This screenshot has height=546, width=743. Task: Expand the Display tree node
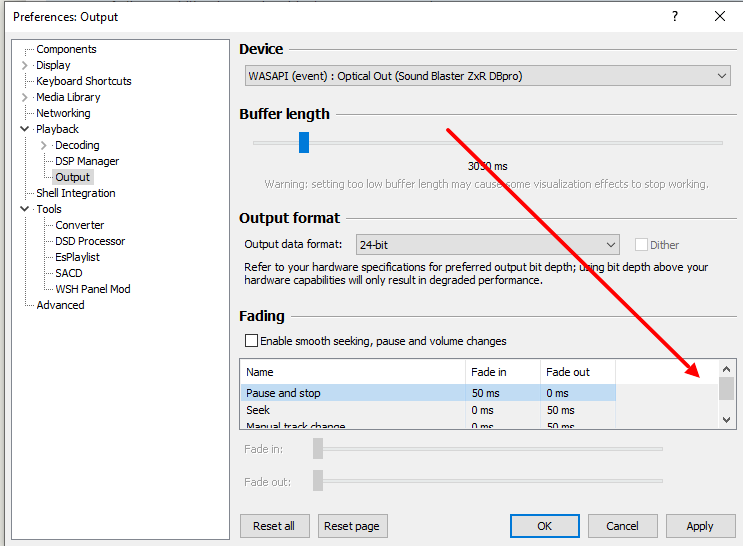[25, 65]
